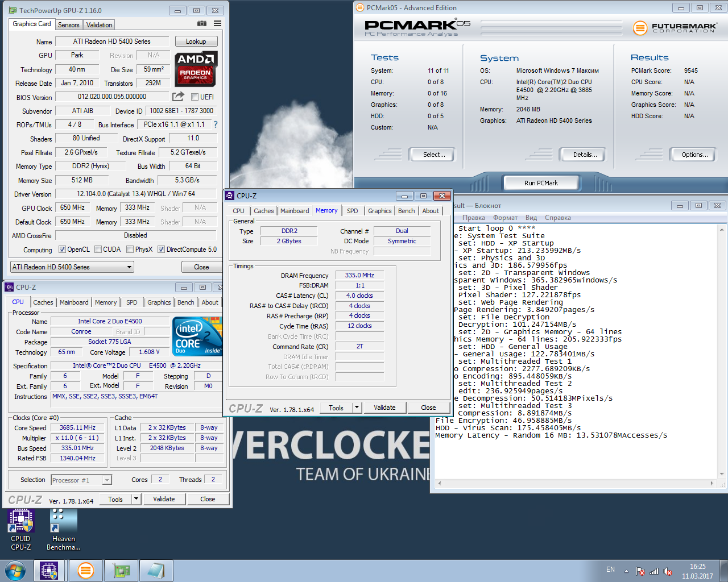Open About tab in front CPU-Z
This screenshot has height=582, width=728.
point(431,211)
